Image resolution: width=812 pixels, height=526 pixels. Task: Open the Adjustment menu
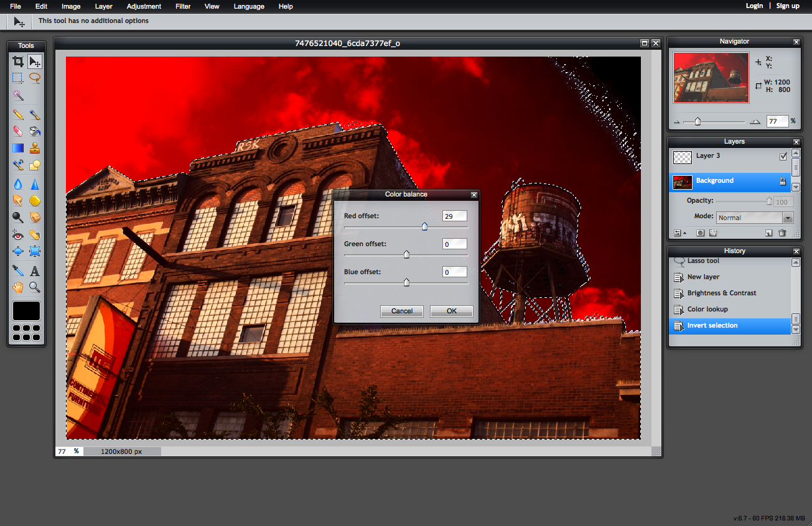tap(144, 6)
